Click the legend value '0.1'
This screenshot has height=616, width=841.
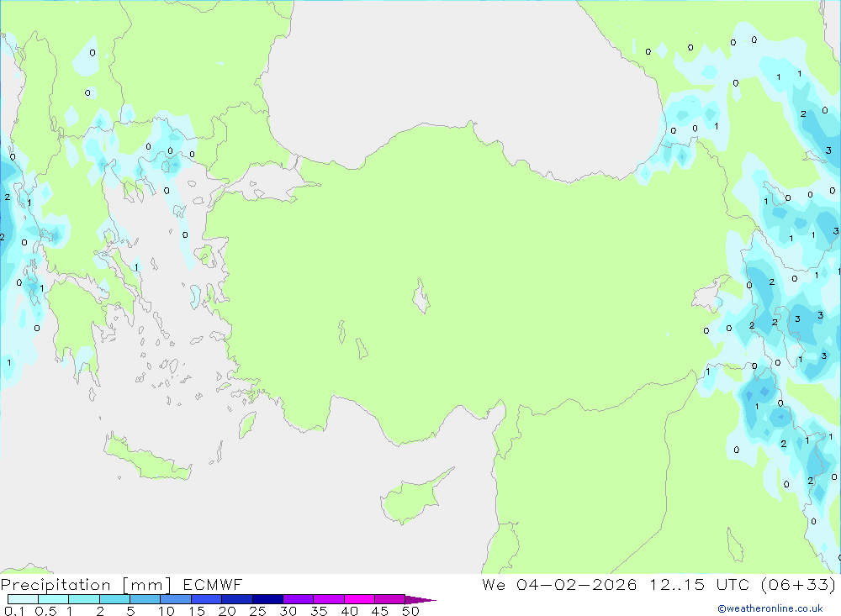point(14,611)
